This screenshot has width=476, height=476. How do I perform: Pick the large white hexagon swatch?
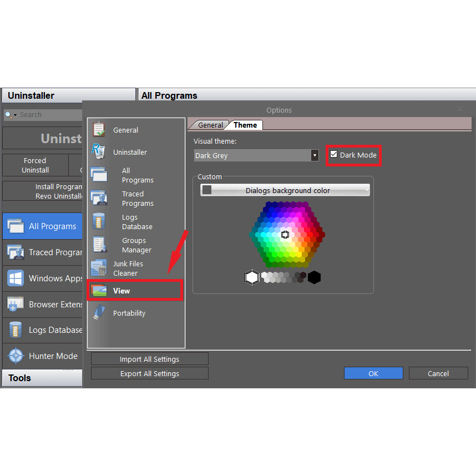pos(252,277)
